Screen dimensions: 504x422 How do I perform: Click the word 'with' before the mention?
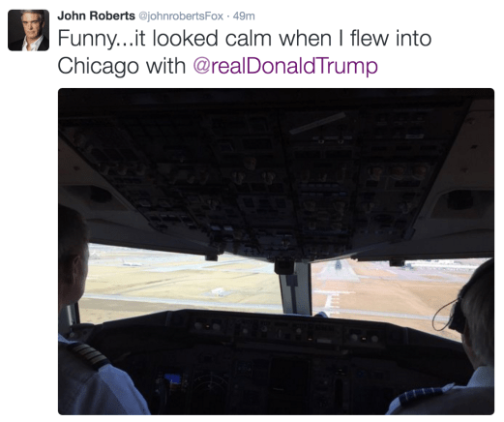click(165, 66)
